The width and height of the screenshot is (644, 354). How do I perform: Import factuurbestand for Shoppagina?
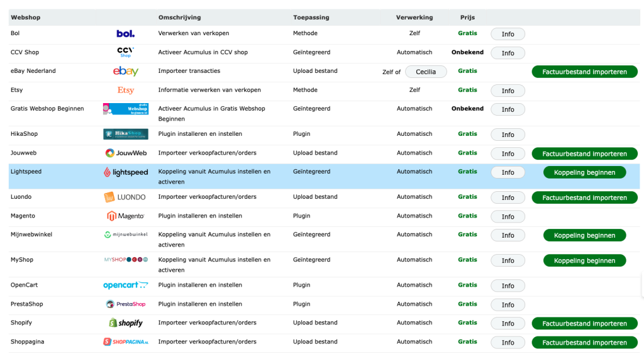pyautogui.click(x=584, y=343)
